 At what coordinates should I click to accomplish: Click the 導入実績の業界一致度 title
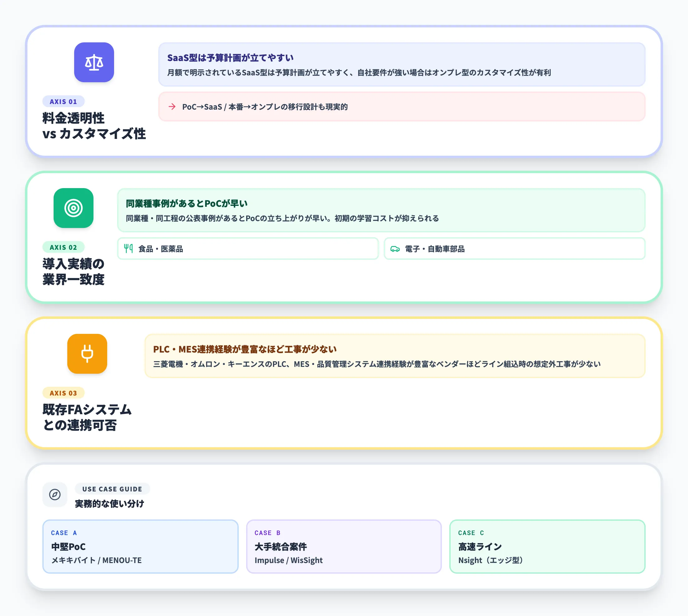coord(74,272)
